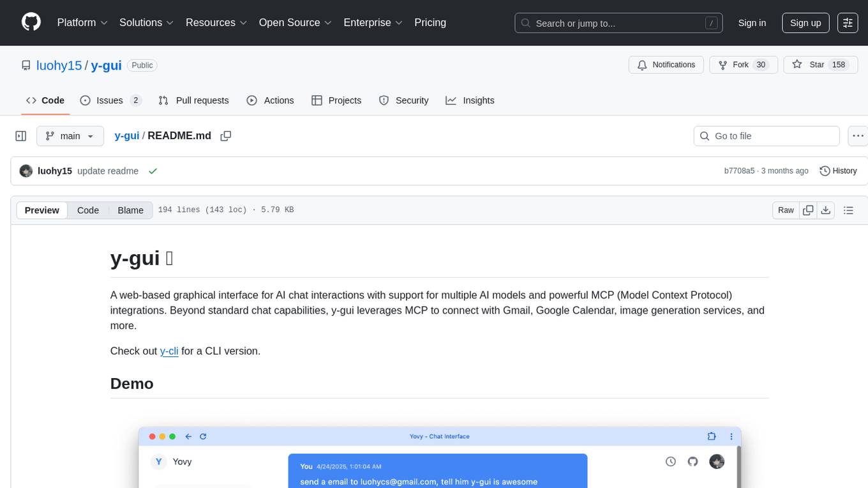Fork the repository
868x488 pixels.
tap(744, 65)
